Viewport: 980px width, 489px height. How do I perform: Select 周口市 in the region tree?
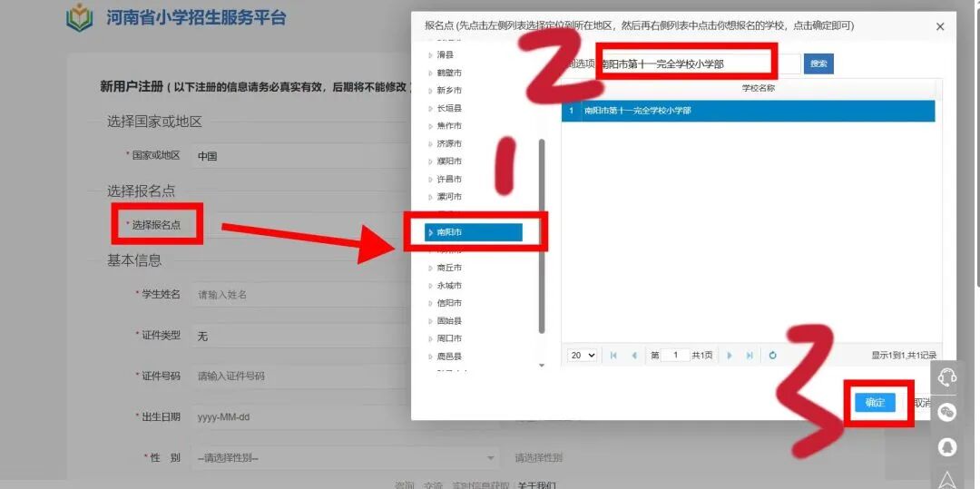tap(449, 338)
